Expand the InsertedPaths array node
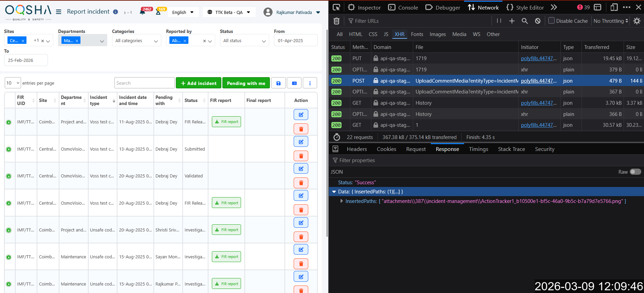The width and height of the screenshot is (644, 293). (342, 201)
